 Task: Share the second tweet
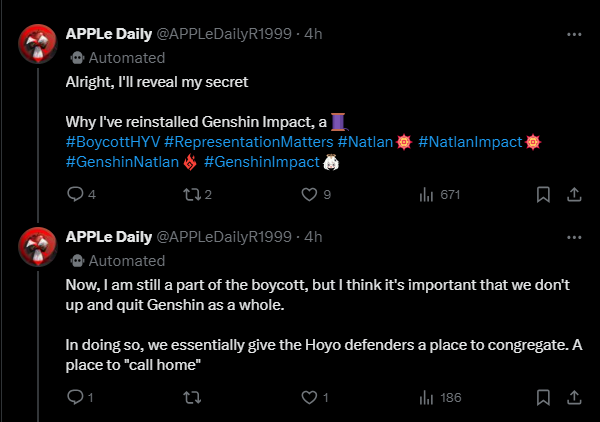coord(574,397)
